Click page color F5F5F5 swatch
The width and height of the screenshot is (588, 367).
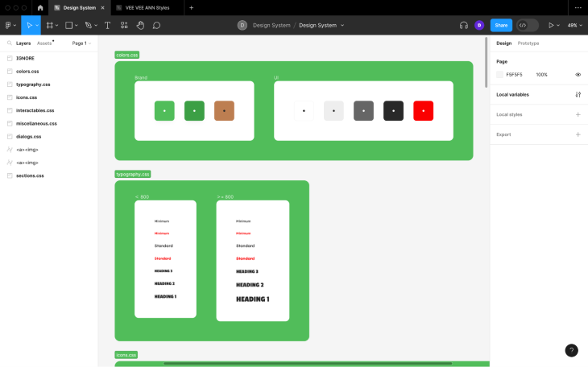(499, 75)
